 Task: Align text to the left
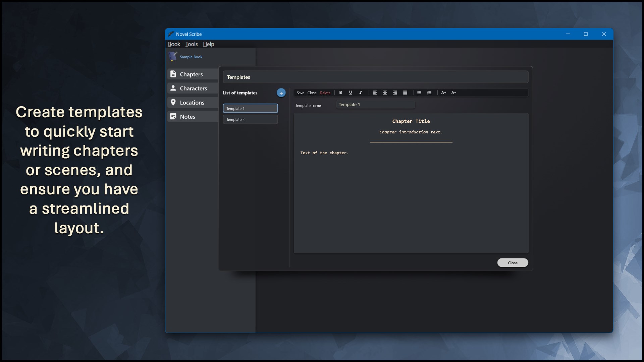tap(375, 93)
